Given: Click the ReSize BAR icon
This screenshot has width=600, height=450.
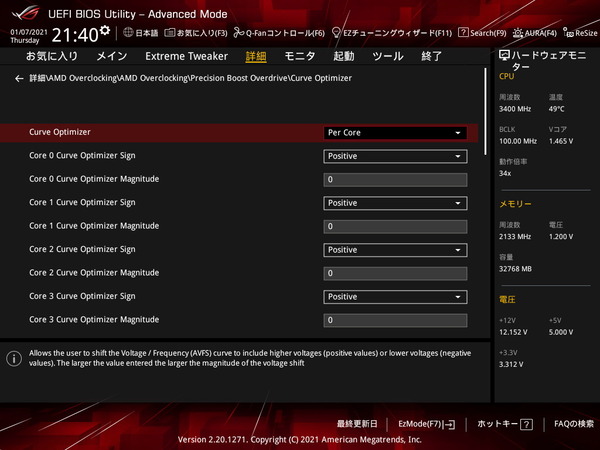Looking at the screenshot, I should pyautogui.click(x=568, y=33).
